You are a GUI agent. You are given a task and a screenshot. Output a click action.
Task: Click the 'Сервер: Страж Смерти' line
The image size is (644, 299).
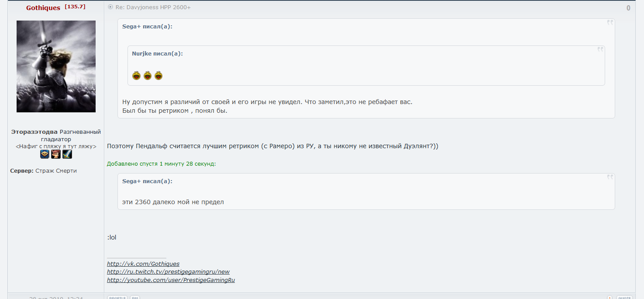click(44, 170)
